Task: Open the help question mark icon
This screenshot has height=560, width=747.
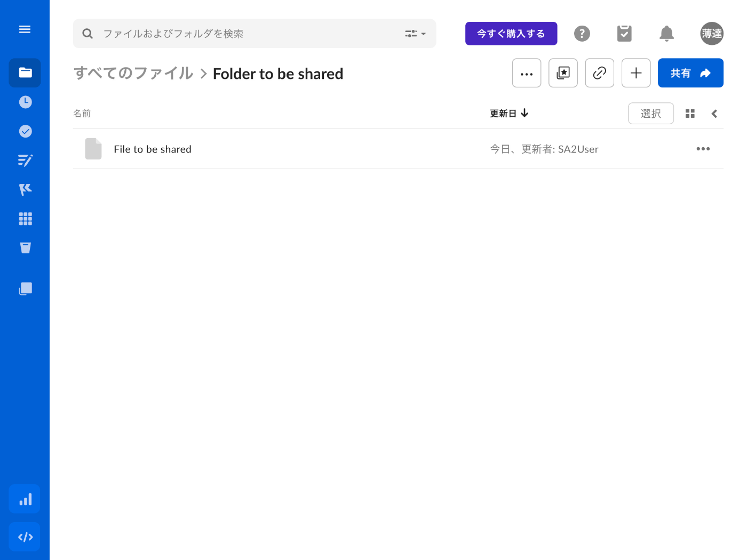Action: [x=582, y=34]
